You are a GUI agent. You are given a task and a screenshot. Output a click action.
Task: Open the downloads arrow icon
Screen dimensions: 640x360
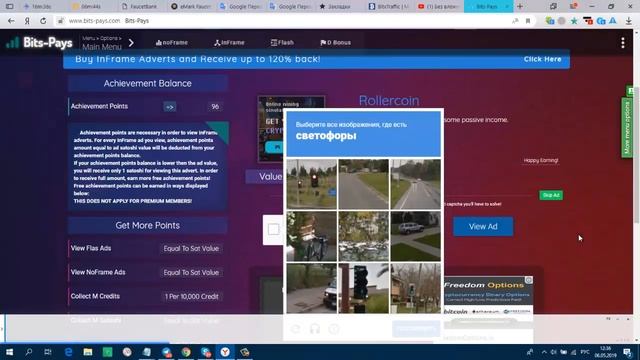(x=629, y=21)
